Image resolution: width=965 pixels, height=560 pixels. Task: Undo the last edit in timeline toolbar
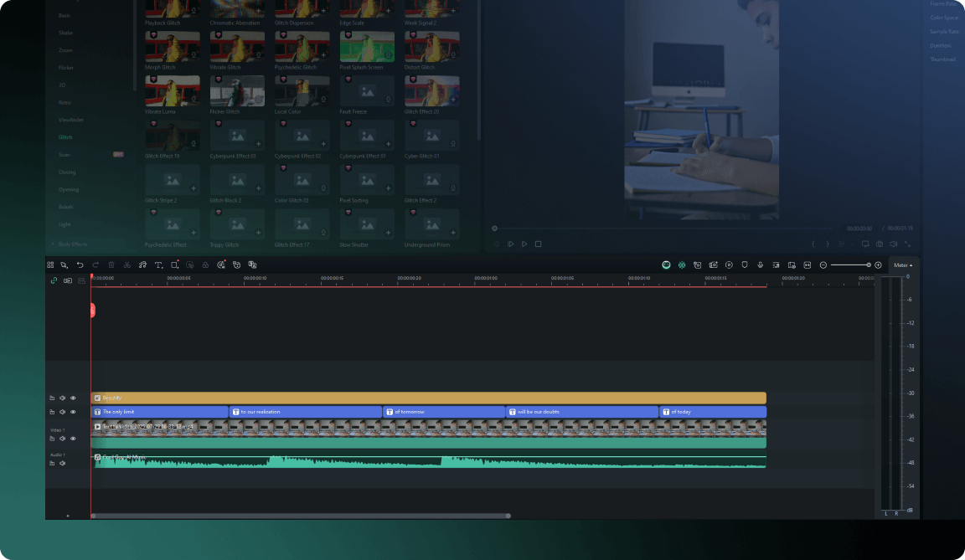80,265
